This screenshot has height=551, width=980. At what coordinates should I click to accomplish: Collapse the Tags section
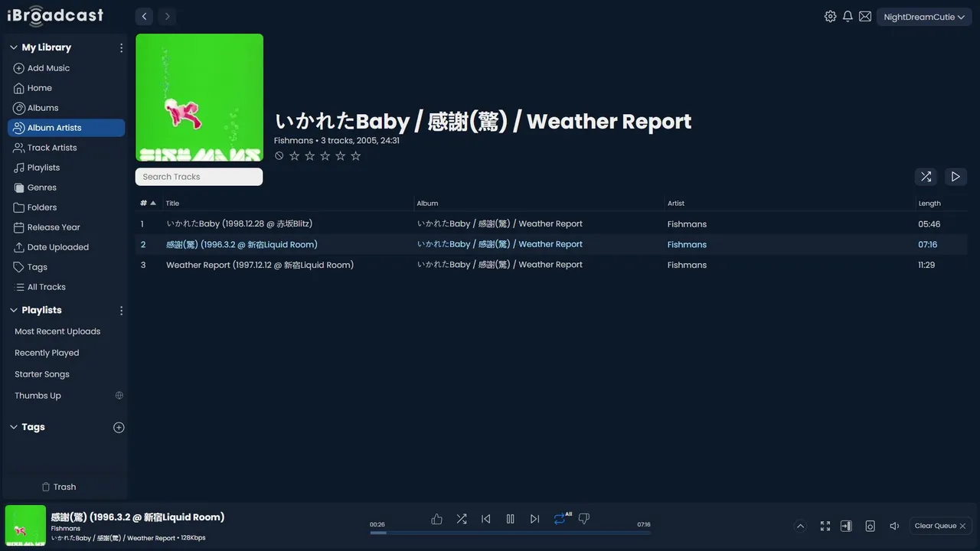point(13,428)
